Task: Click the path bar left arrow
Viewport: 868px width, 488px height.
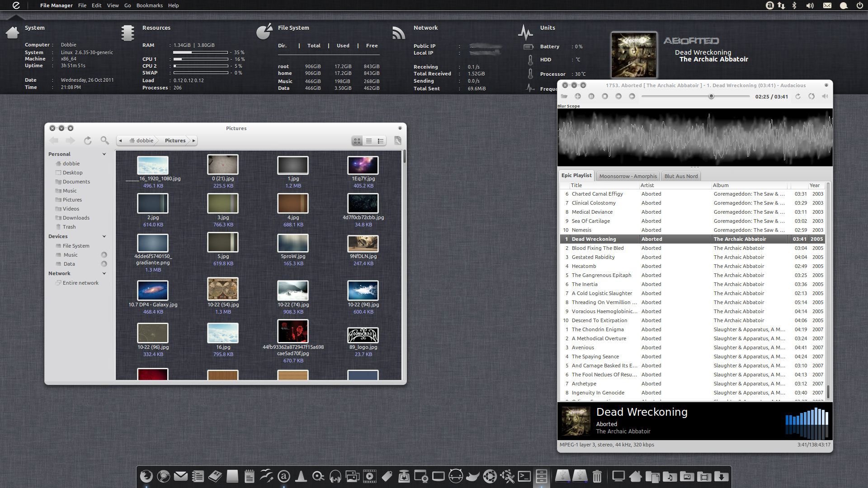Action: pos(121,141)
